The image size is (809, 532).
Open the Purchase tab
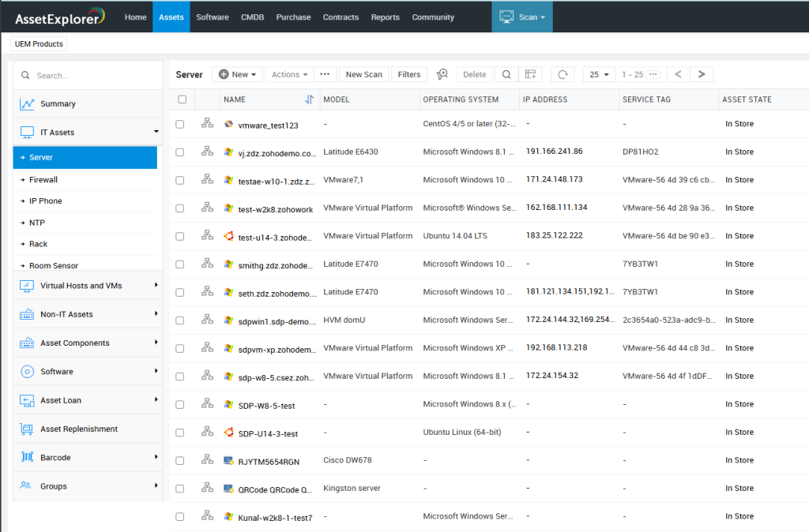[293, 17]
